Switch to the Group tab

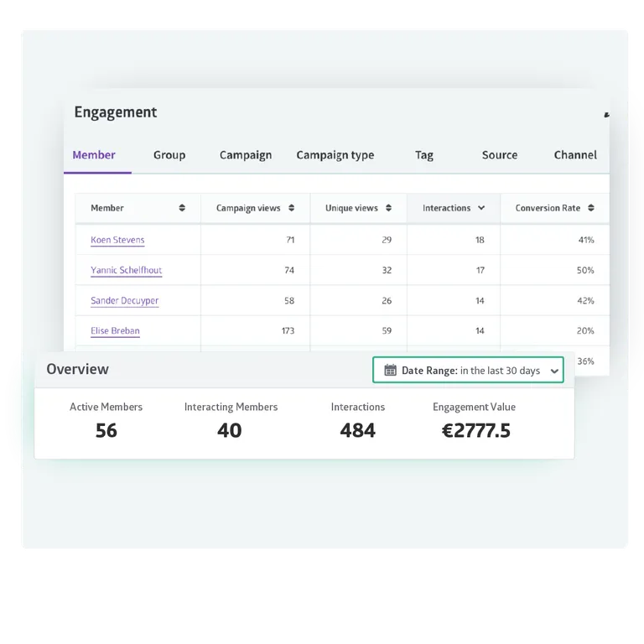169,155
